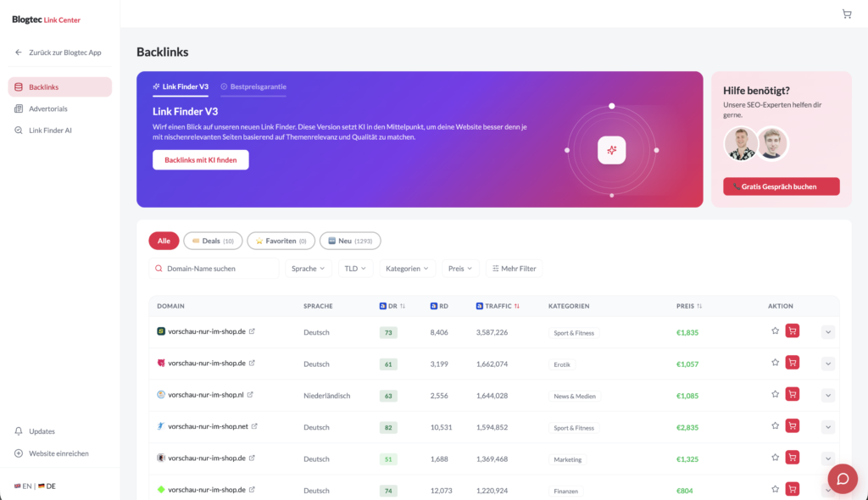
Task: Open Backlinks in the sidebar
Action: [x=60, y=87]
